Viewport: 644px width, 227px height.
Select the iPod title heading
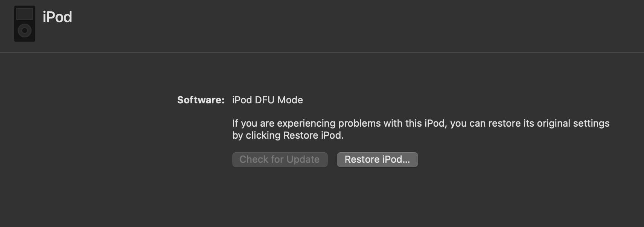point(57,17)
